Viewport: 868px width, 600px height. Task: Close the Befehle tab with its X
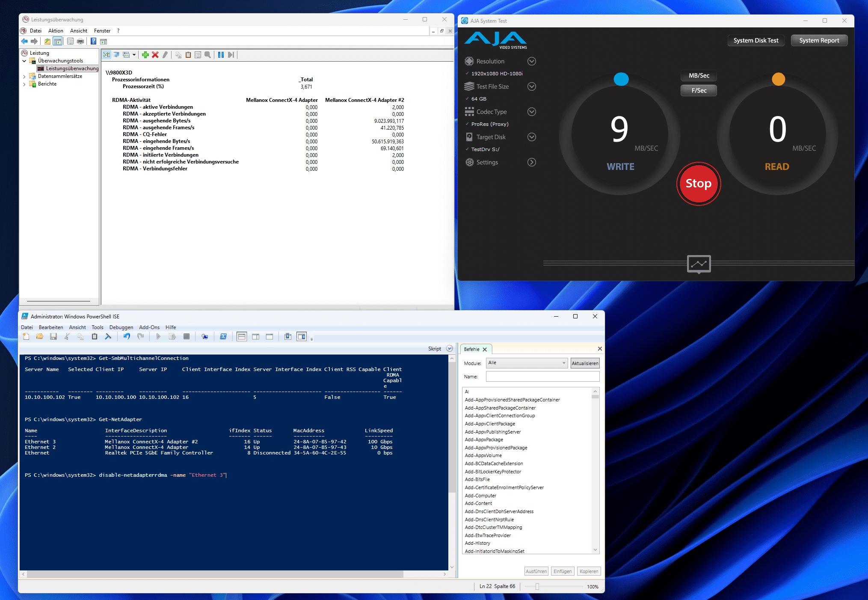(485, 349)
